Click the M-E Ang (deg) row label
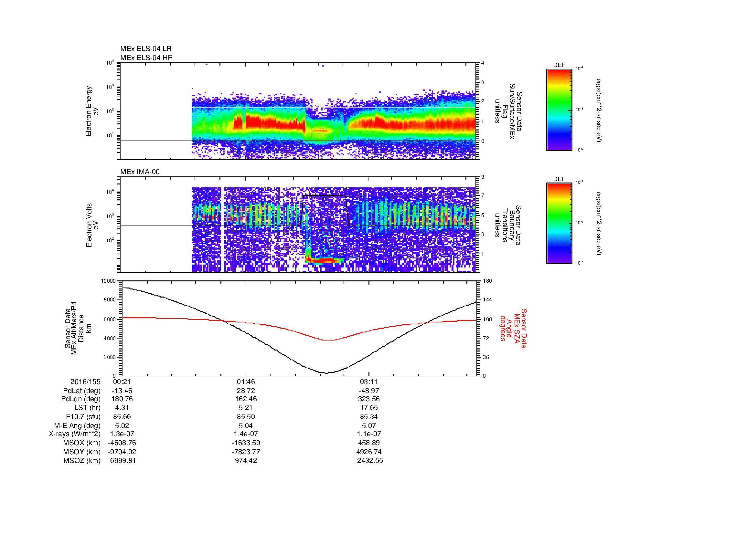Image resolution: width=756 pixels, height=534 pixels. click(x=77, y=425)
